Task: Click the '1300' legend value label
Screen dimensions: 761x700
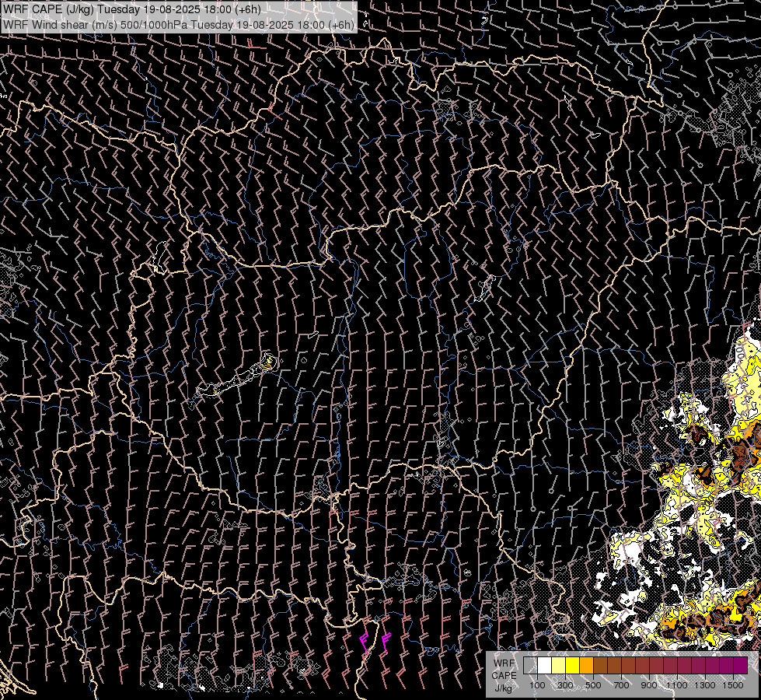Action: pyautogui.click(x=705, y=685)
